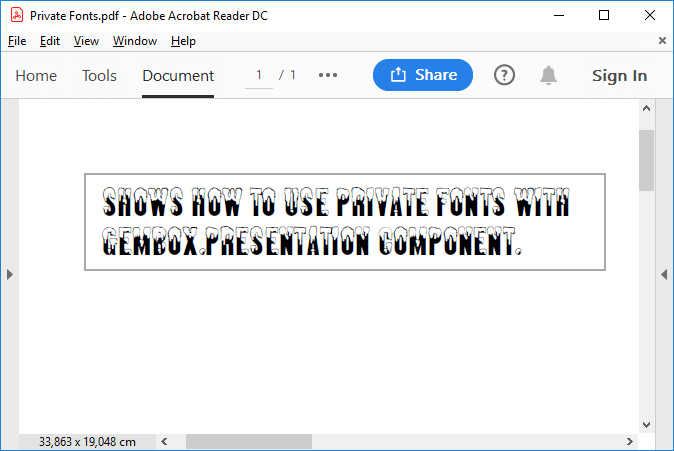Click the current page number field

[259, 76]
